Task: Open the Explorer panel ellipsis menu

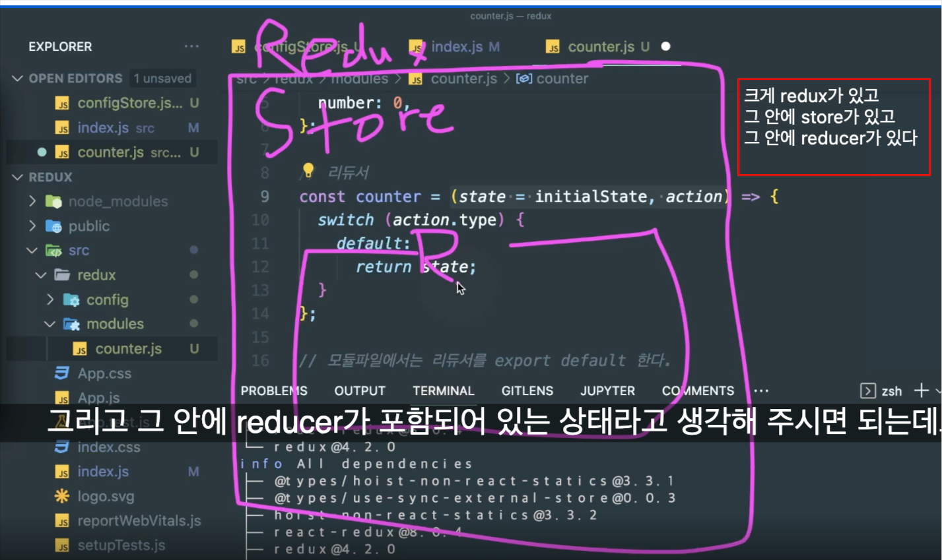Action: click(191, 46)
